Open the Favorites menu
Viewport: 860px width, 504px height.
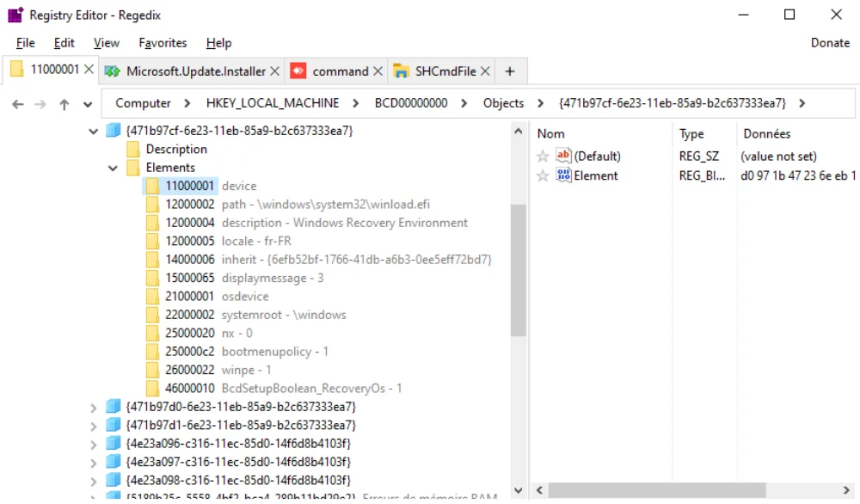click(163, 43)
